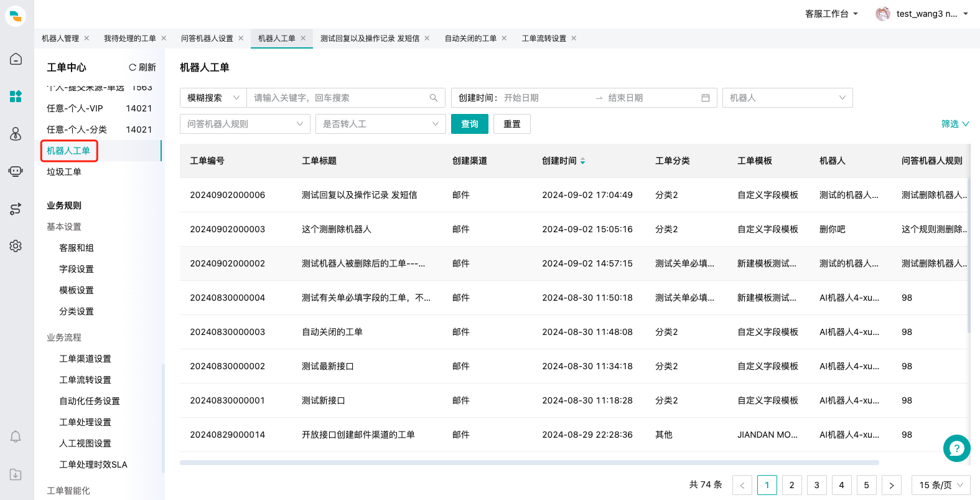Click the 查询 button

tap(470, 124)
